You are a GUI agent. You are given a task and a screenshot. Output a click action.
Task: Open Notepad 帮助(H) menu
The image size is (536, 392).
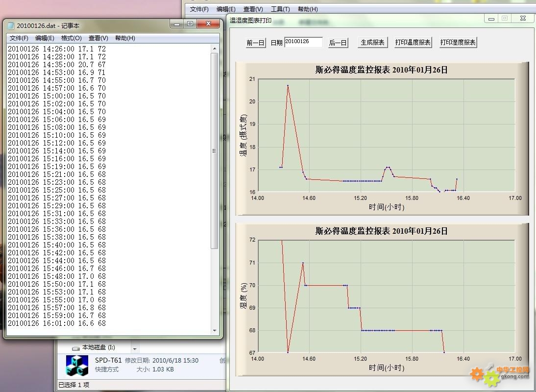(x=125, y=38)
